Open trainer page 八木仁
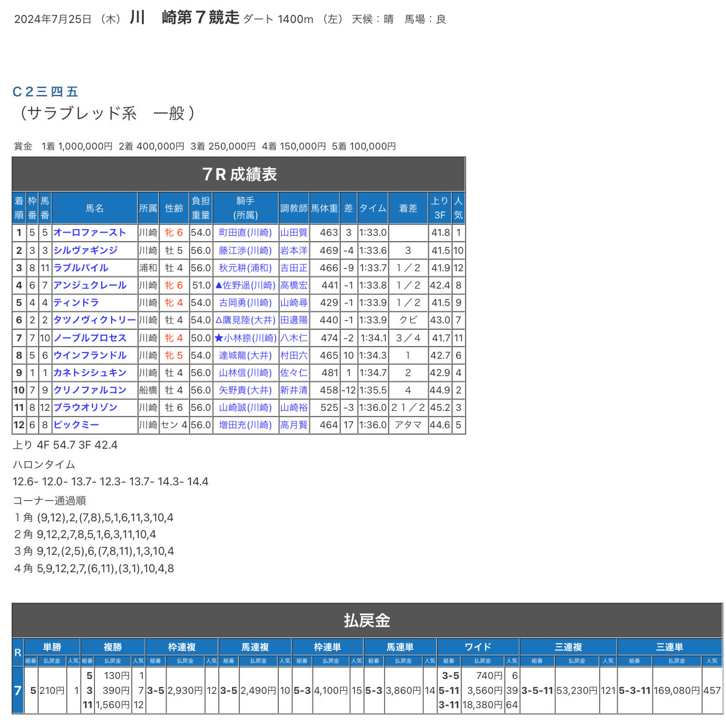Screen dimensions: 726x728 (x=294, y=338)
